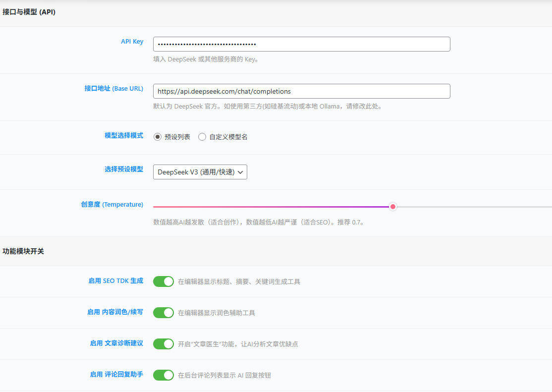Disable the 启用 SEO TDK 生成 switch

pyautogui.click(x=163, y=281)
